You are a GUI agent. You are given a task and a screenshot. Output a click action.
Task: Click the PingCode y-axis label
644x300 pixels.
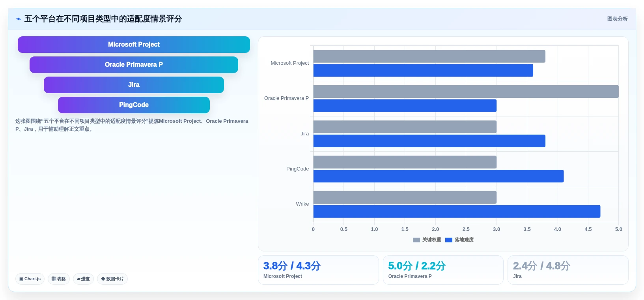[298, 169]
